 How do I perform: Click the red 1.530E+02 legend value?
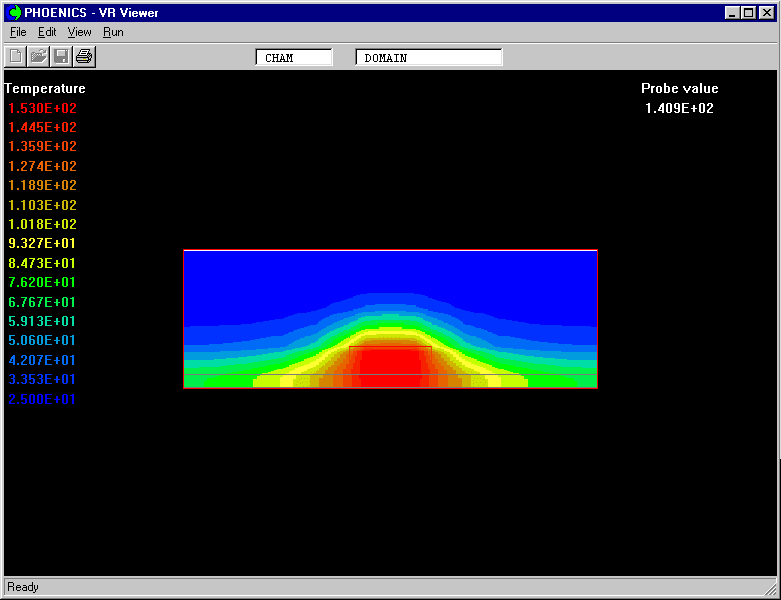(x=42, y=108)
